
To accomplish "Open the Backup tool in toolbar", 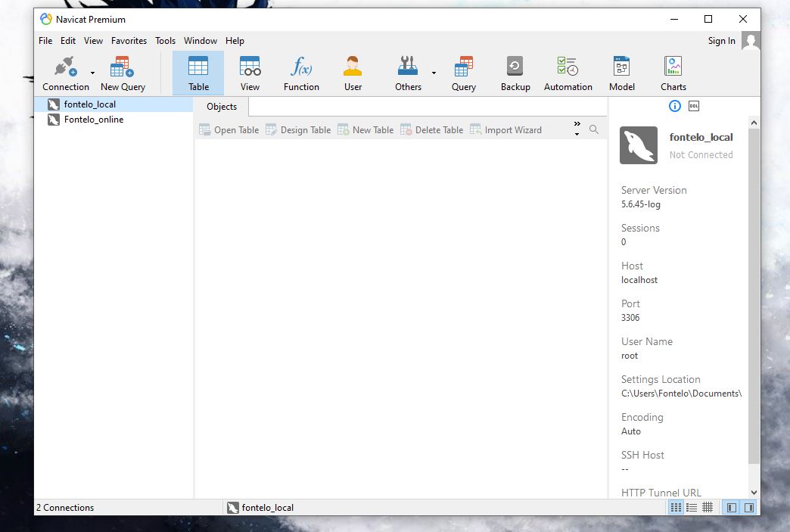I will pyautogui.click(x=515, y=73).
